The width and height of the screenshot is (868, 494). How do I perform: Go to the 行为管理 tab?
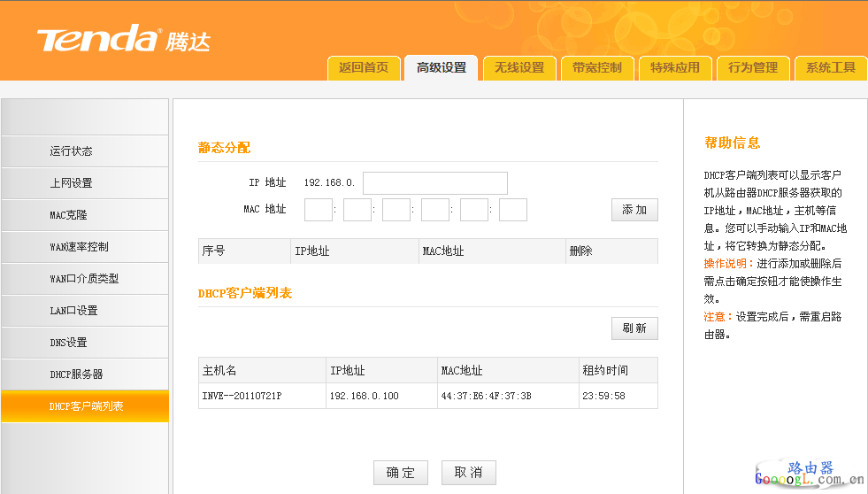pos(753,68)
